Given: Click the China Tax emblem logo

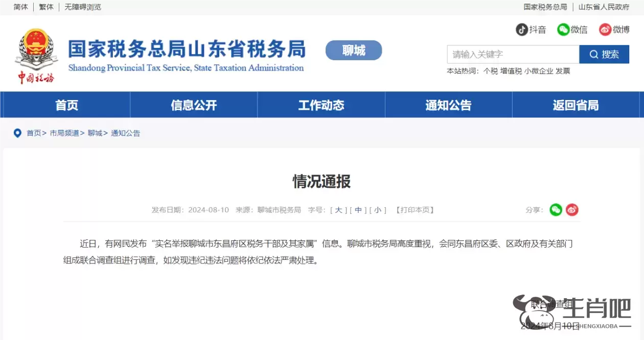Looking at the screenshot, I should tap(36, 55).
